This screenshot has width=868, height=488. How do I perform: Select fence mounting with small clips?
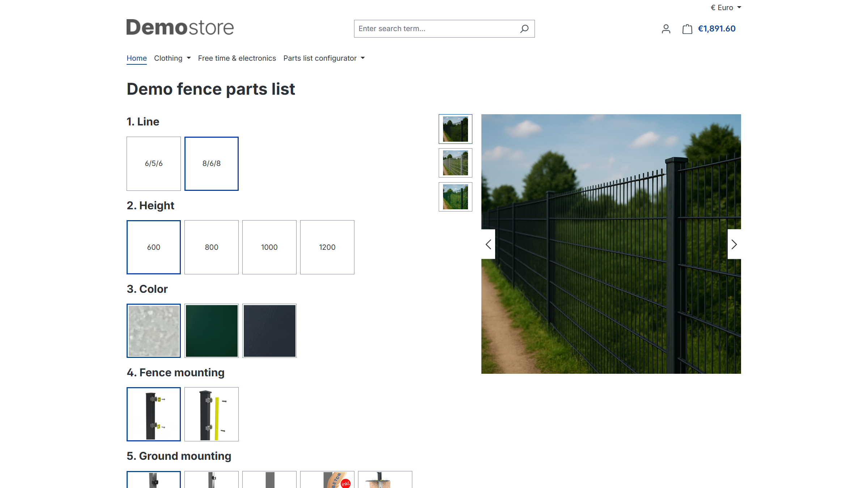(x=154, y=414)
